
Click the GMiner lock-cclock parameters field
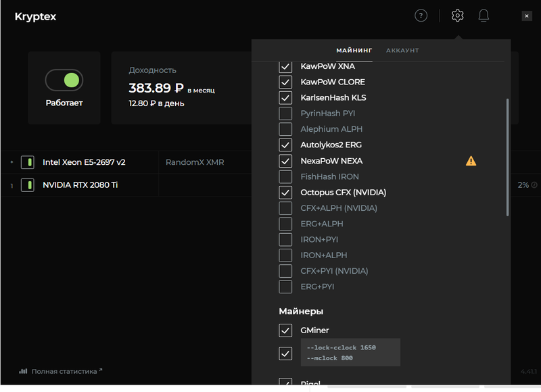(350, 352)
